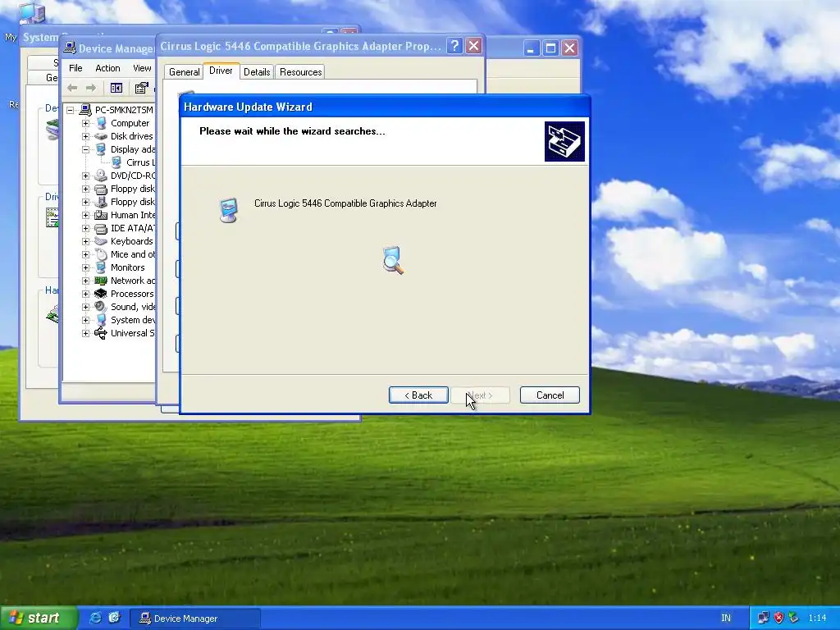Click the Monitors tree label
Screen dimensions: 840x630
127,267
